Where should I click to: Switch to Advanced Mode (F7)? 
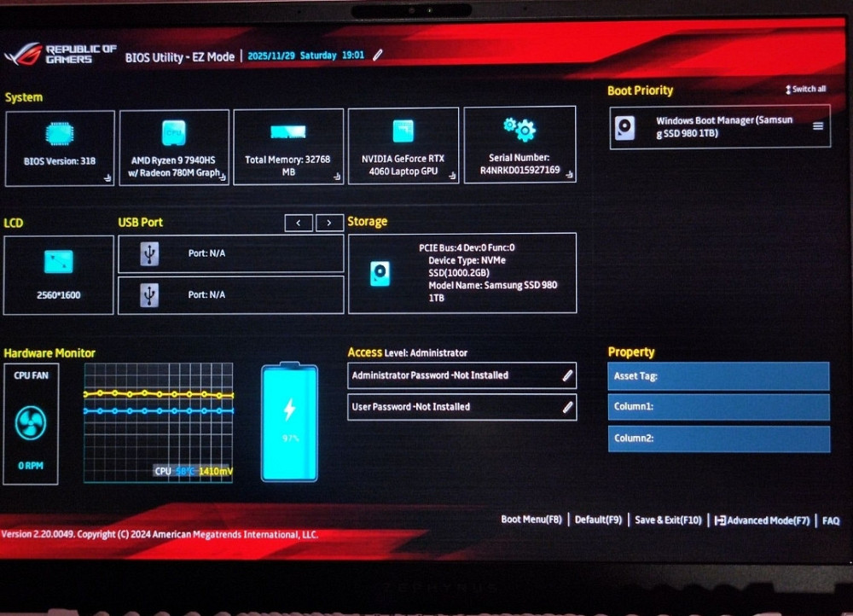762,520
